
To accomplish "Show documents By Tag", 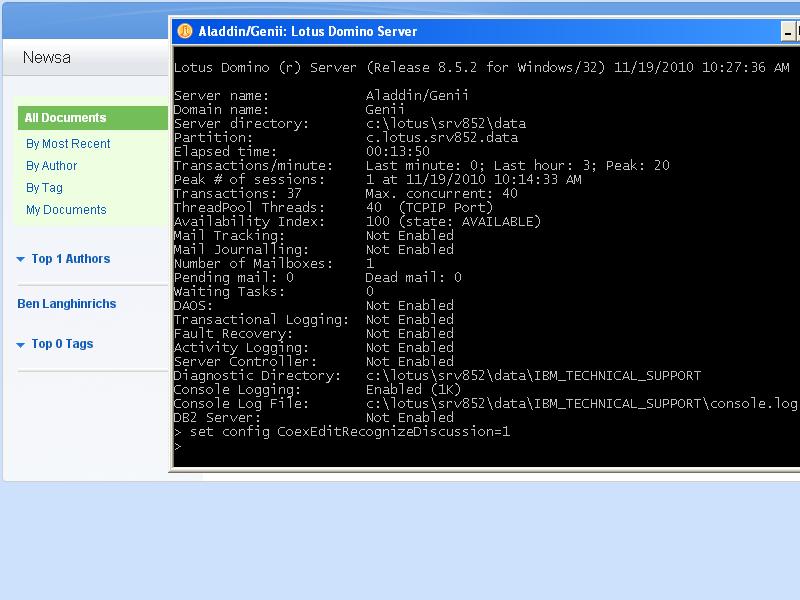I will (44, 188).
